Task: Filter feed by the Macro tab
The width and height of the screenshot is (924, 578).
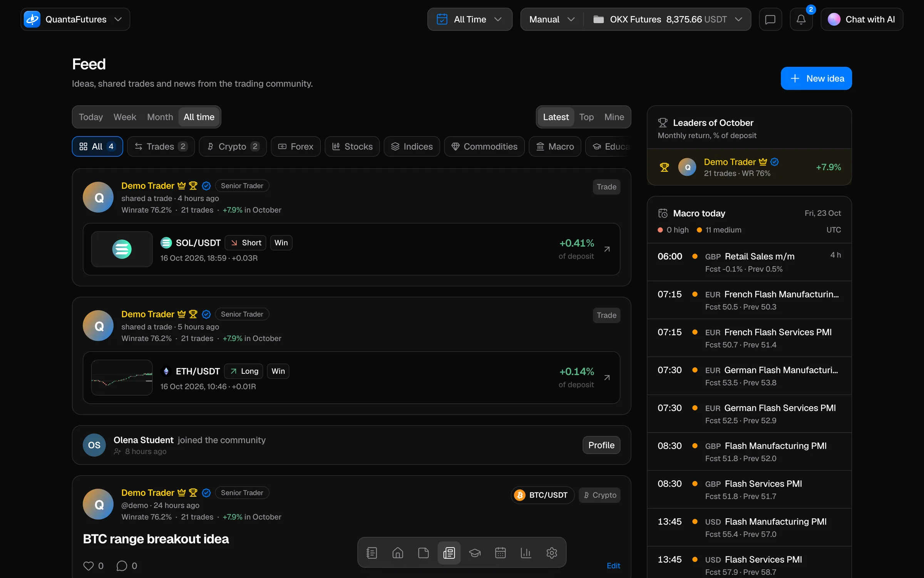Action: (x=555, y=146)
